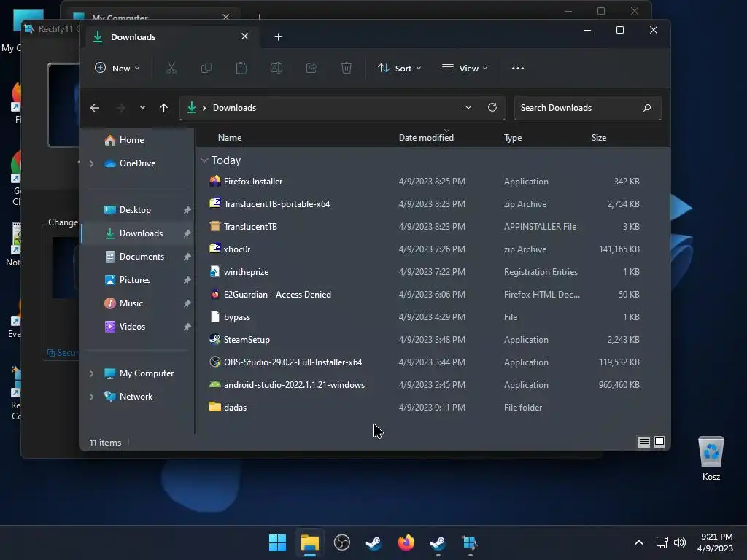747x560 pixels.
Task: Open Recycle Bin Kosz on desktop
Action: (711, 458)
